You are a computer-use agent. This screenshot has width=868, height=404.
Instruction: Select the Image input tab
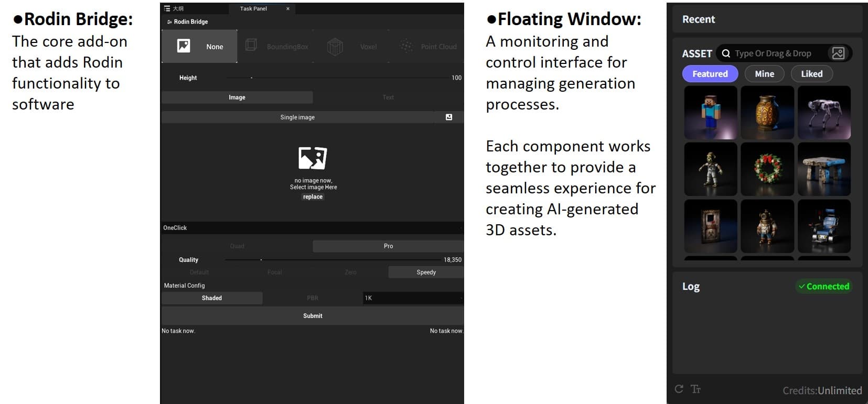click(237, 97)
